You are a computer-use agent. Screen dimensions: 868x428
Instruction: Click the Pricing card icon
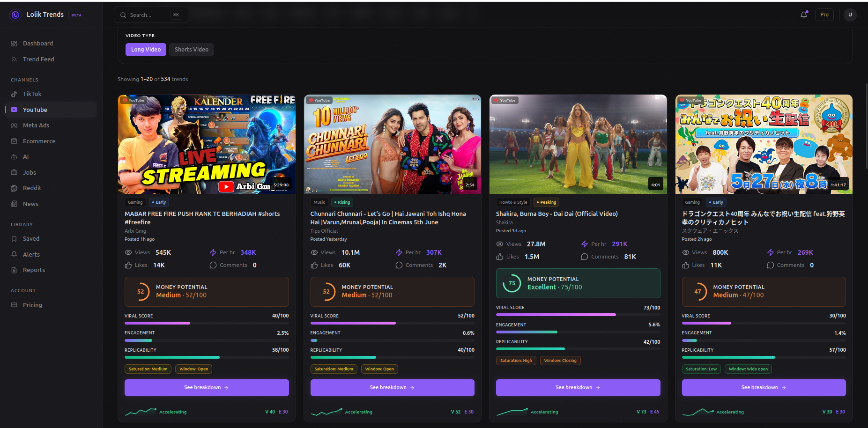(x=14, y=305)
